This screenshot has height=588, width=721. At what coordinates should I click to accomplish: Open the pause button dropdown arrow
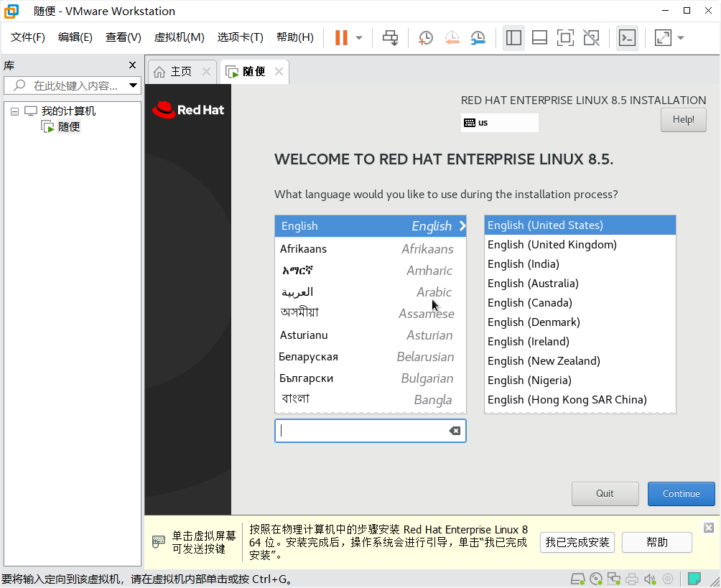coord(359,38)
